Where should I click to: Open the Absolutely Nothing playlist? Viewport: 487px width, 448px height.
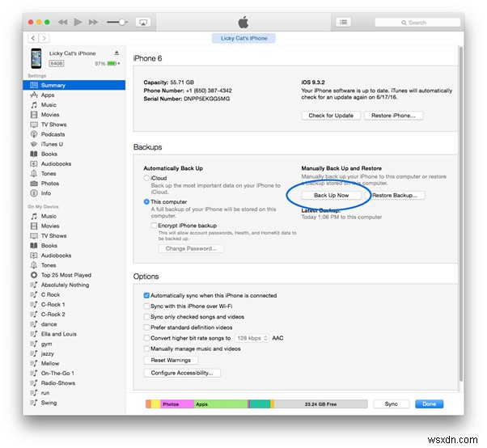[74, 285]
